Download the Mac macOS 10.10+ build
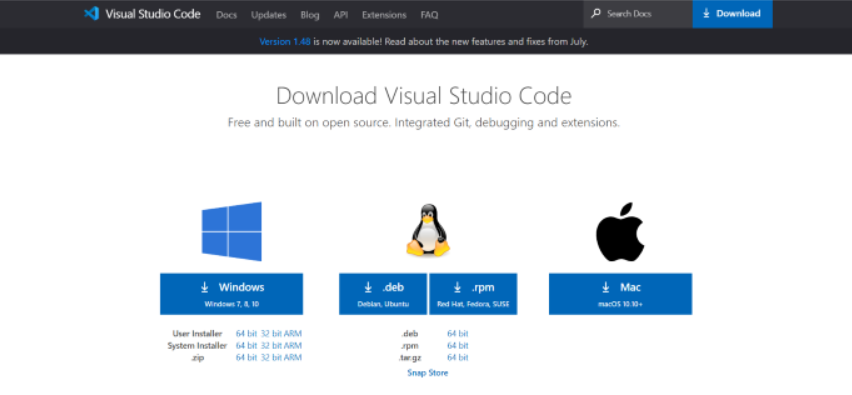The image size is (852, 395). click(621, 294)
